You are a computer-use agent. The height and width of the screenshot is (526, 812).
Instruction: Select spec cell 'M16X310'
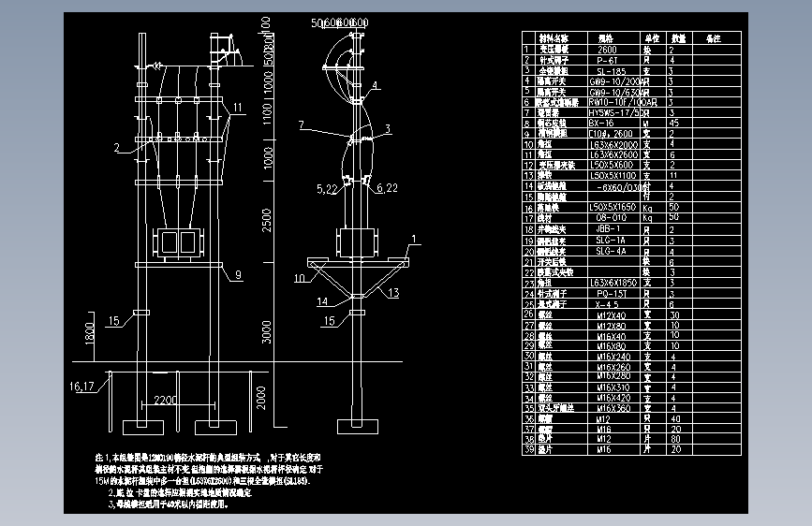(613, 387)
